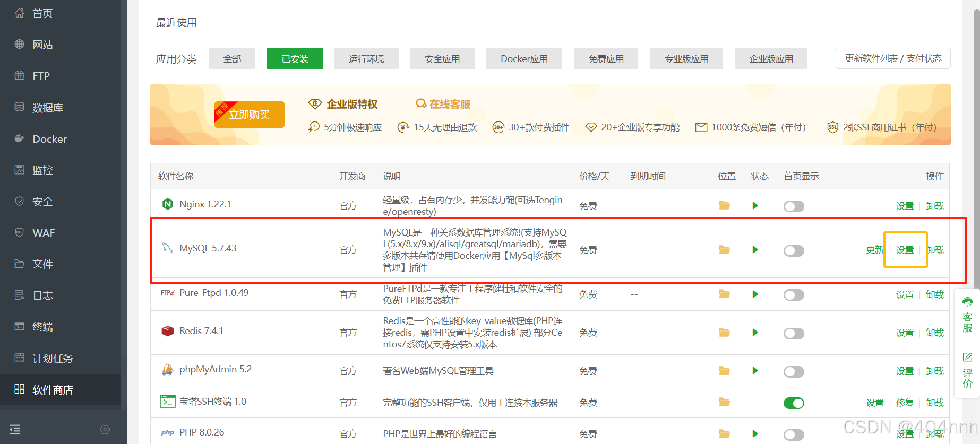Uninstall Nginx via 卸载

click(934, 206)
